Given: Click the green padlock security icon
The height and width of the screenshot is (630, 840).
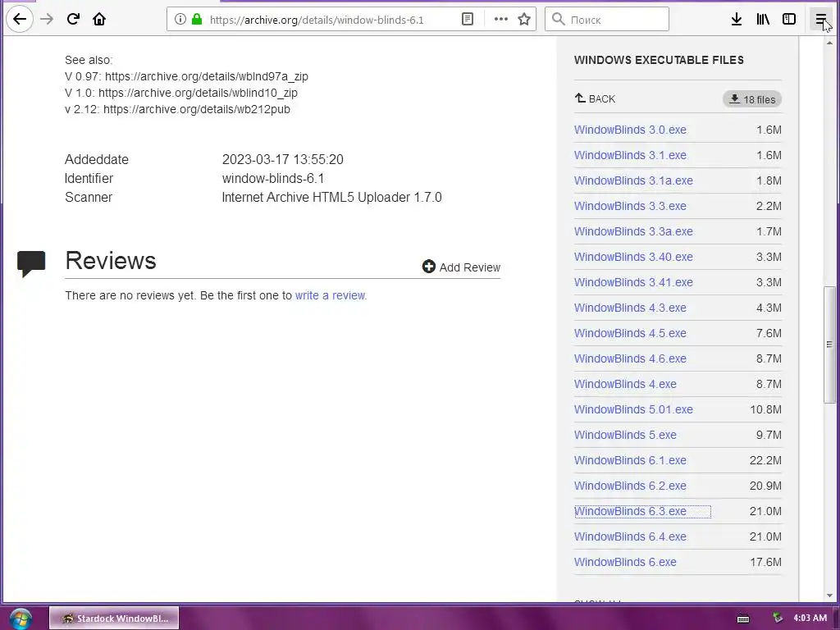Looking at the screenshot, I should 197,20.
